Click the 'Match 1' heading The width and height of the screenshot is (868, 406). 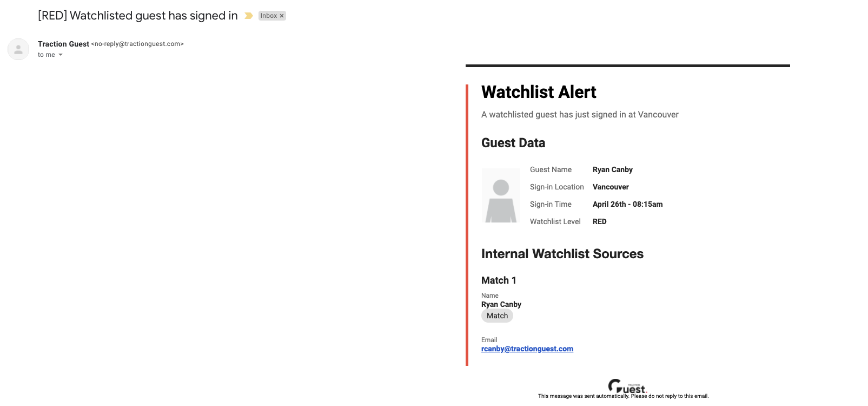(499, 280)
